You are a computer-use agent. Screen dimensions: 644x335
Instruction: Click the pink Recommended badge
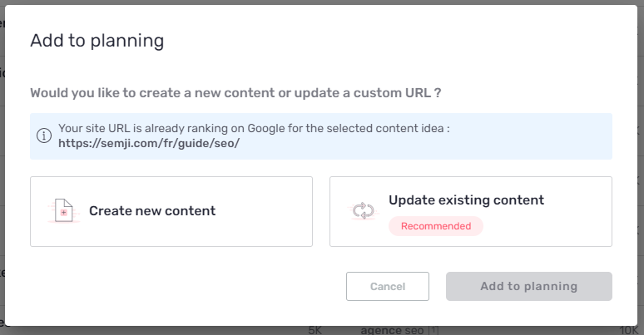point(436,226)
